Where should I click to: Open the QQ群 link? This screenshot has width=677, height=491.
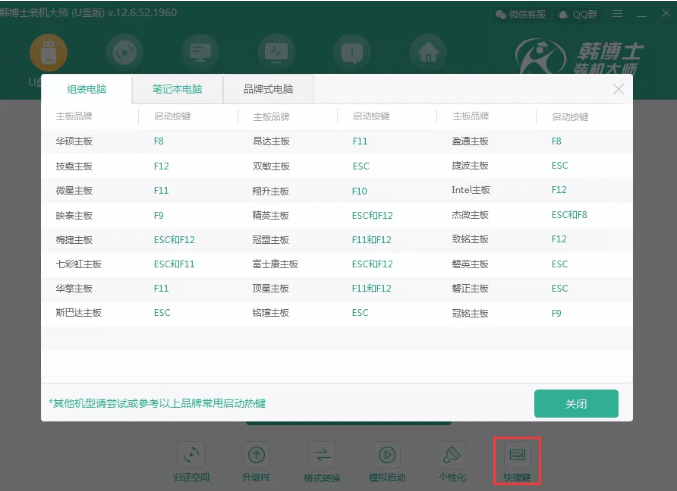[x=578, y=14]
